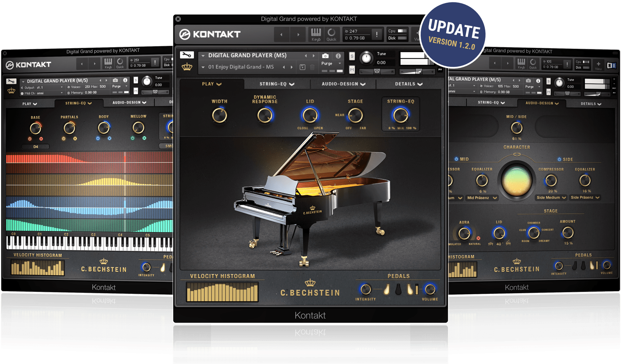The image size is (621, 364).
Task: Click the glowing CHARACTER orb control
Action: point(517,181)
